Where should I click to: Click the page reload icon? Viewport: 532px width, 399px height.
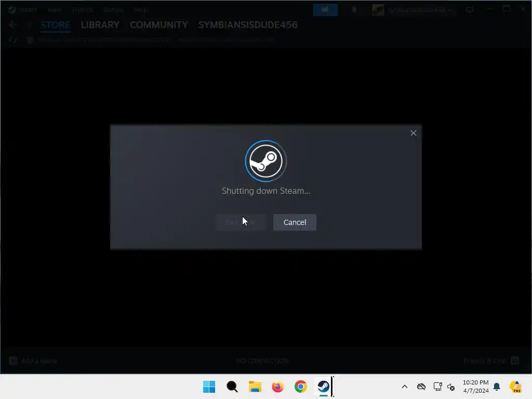13,39
